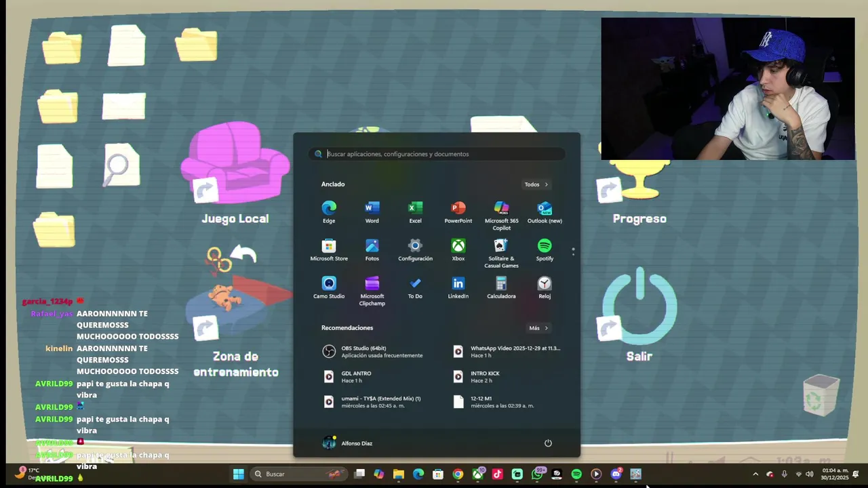The height and width of the screenshot is (488, 868).
Task: Open Discord from the taskbar
Action: [x=616, y=474]
